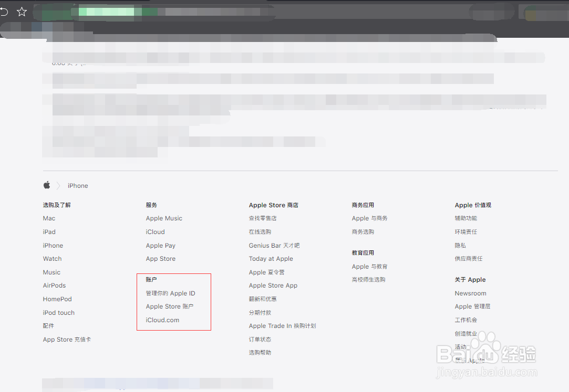This screenshot has height=392, width=569.
Task: Click 高校师生选购 link
Action: (x=369, y=280)
